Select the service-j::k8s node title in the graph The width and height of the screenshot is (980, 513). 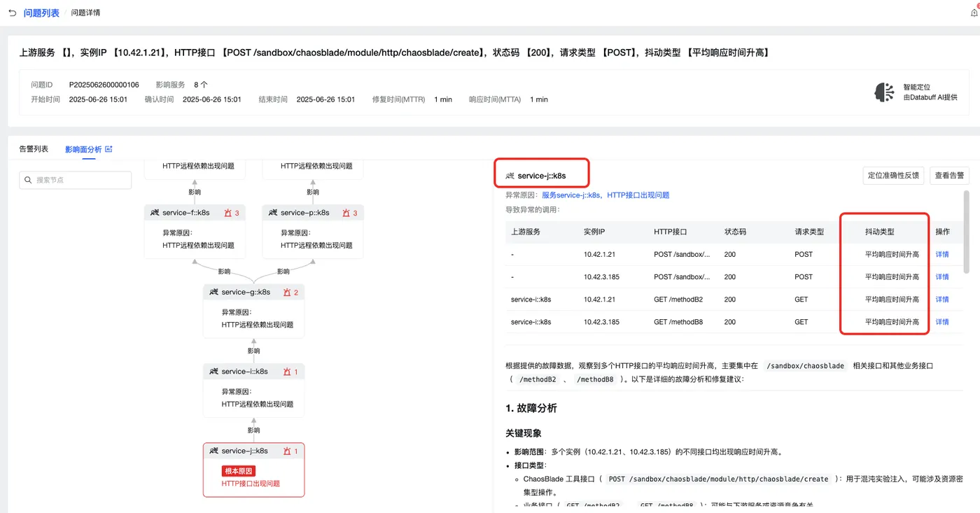coord(244,451)
